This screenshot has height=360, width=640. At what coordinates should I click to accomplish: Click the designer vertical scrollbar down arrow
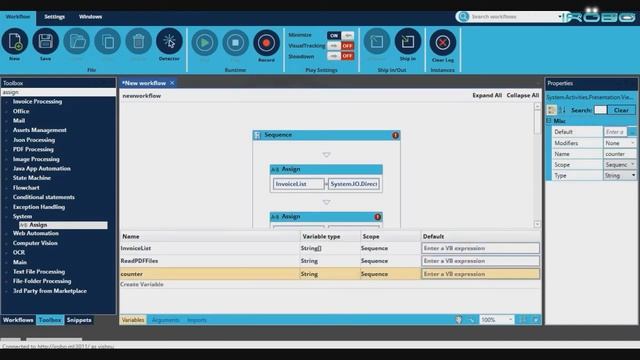537,224
